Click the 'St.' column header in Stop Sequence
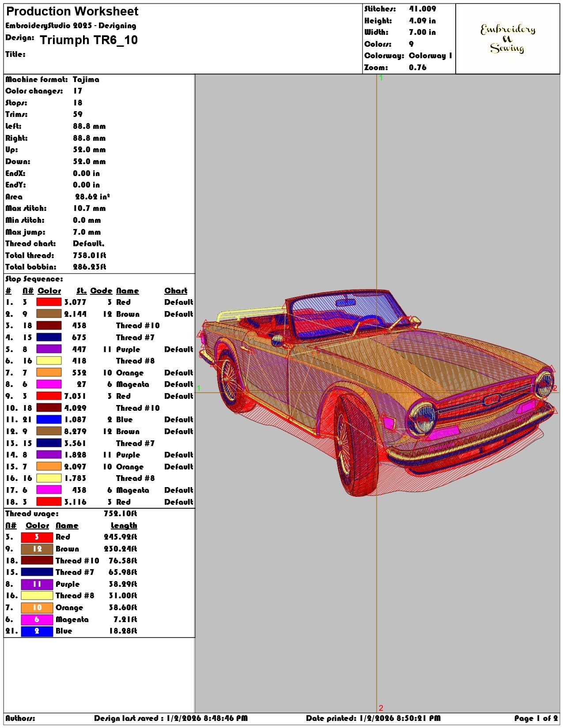 pyautogui.click(x=82, y=291)
